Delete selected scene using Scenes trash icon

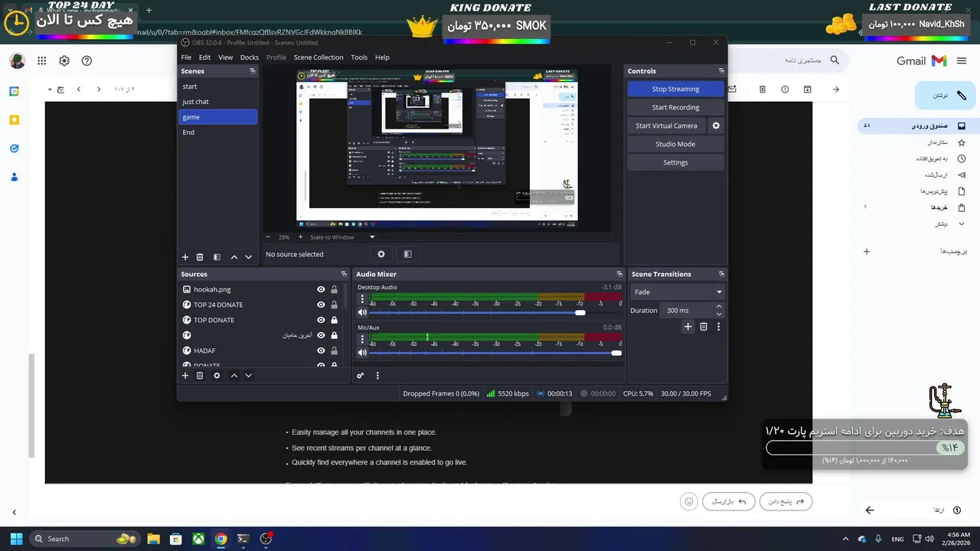[x=200, y=257]
